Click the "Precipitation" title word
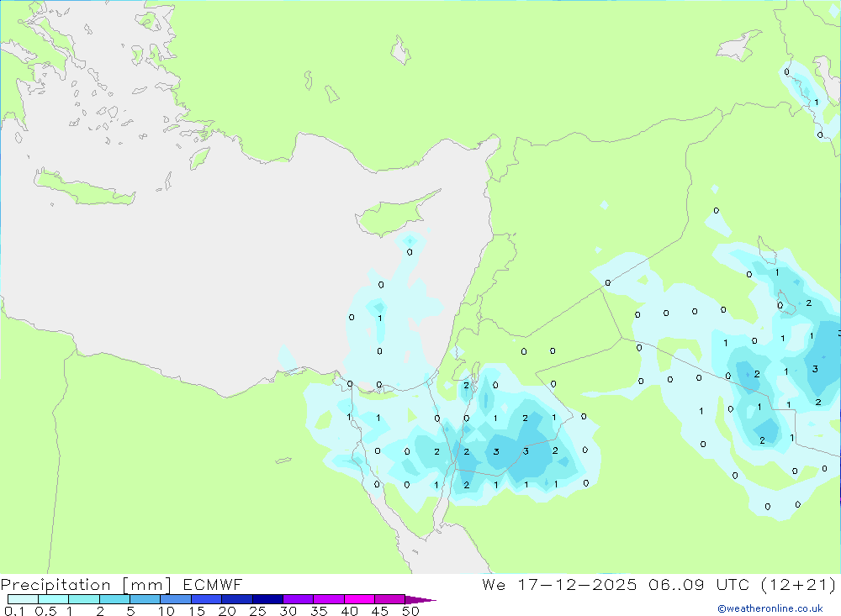Viewport: 841px width, 616px height. (x=56, y=585)
